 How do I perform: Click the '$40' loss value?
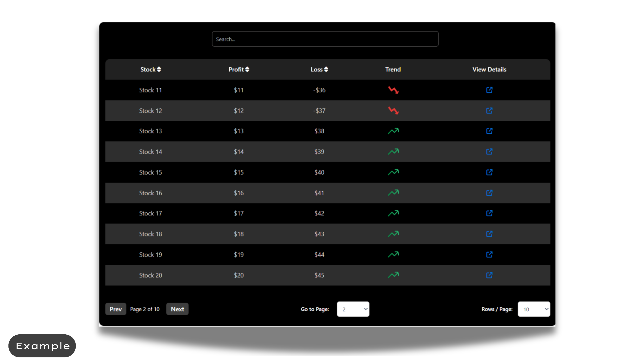319,172
